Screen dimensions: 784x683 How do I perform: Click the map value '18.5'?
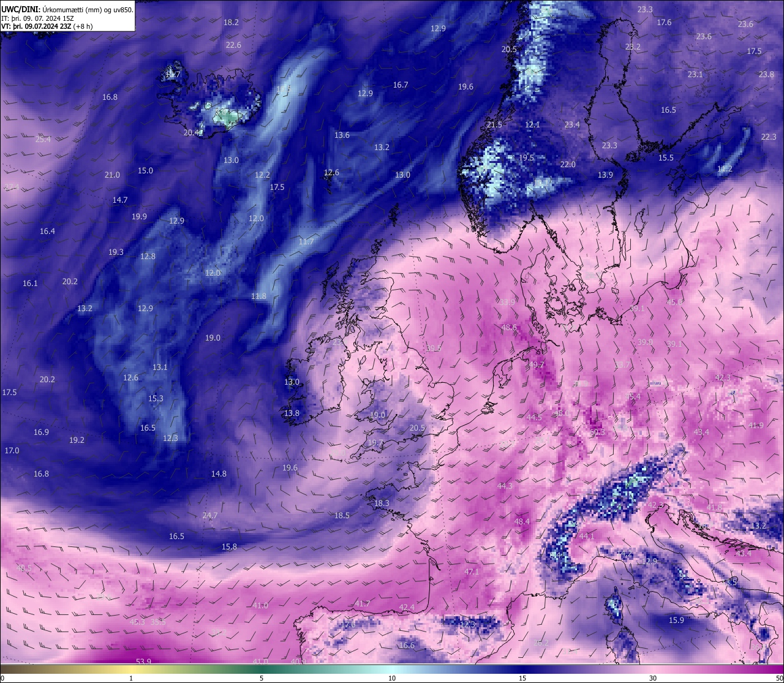[x=342, y=515]
